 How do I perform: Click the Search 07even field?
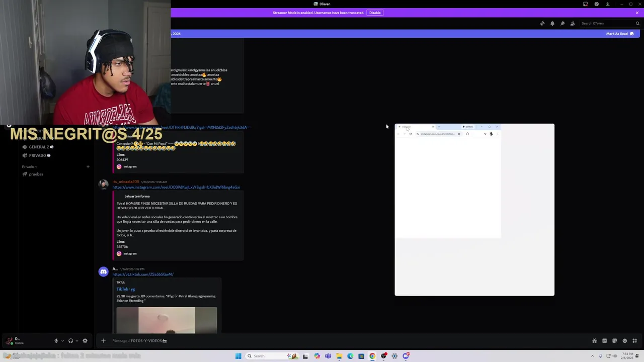(x=610, y=23)
